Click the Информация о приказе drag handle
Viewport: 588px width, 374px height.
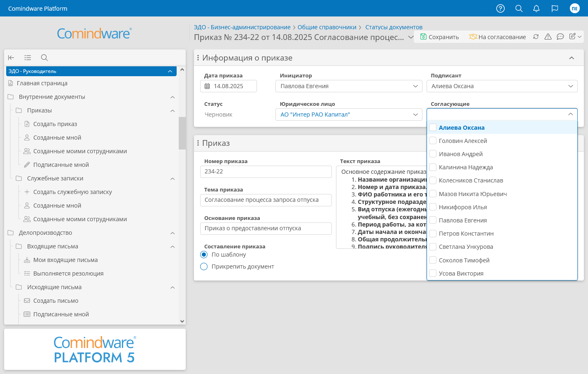coord(198,58)
